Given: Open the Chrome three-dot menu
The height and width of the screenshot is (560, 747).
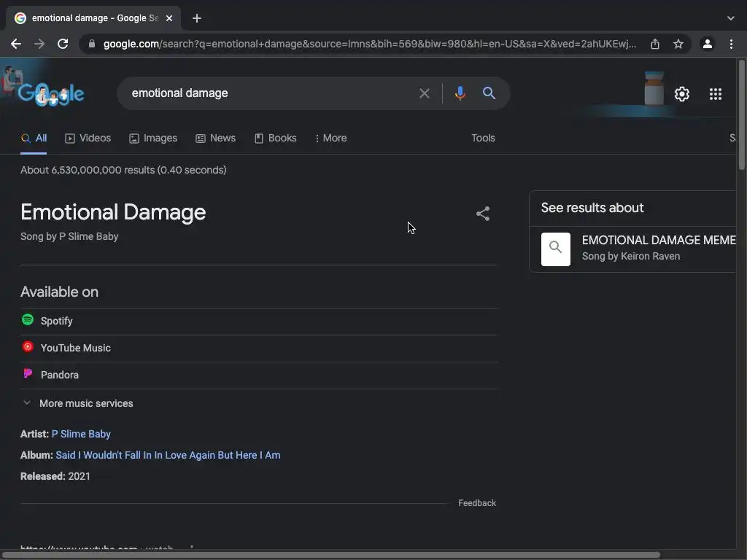Looking at the screenshot, I should click(x=731, y=44).
